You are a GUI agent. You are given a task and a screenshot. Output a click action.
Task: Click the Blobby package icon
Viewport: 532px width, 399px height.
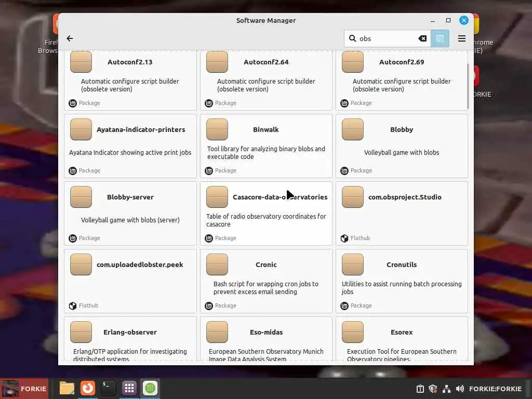pyautogui.click(x=353, y=129)
